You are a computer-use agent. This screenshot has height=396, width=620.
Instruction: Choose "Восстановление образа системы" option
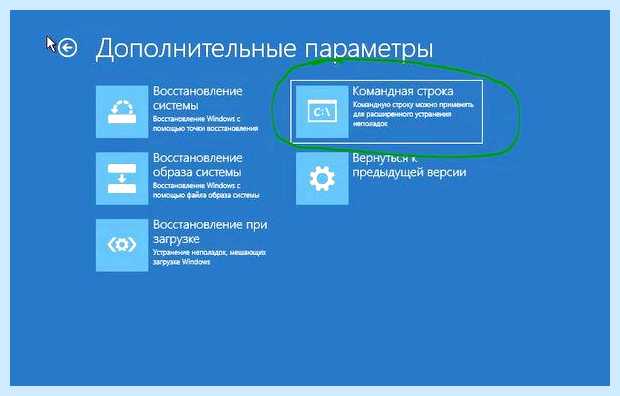tap(198, 165)
